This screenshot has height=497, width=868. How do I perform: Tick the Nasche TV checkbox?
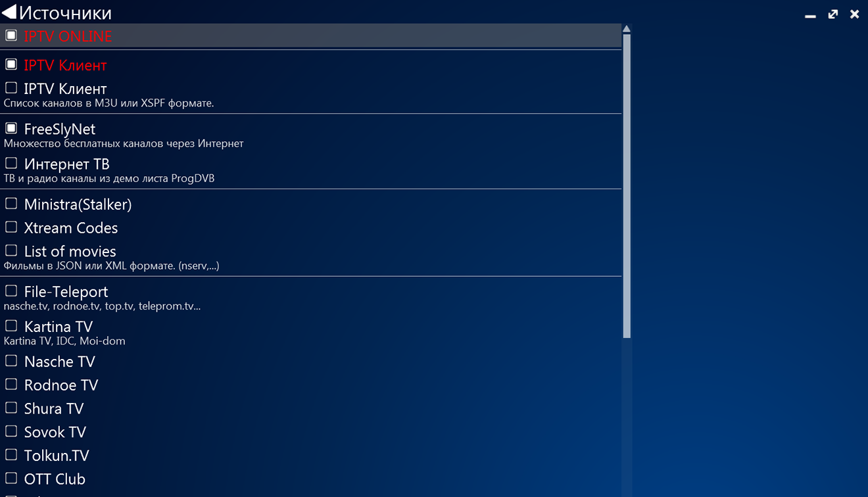coord(11,361)
